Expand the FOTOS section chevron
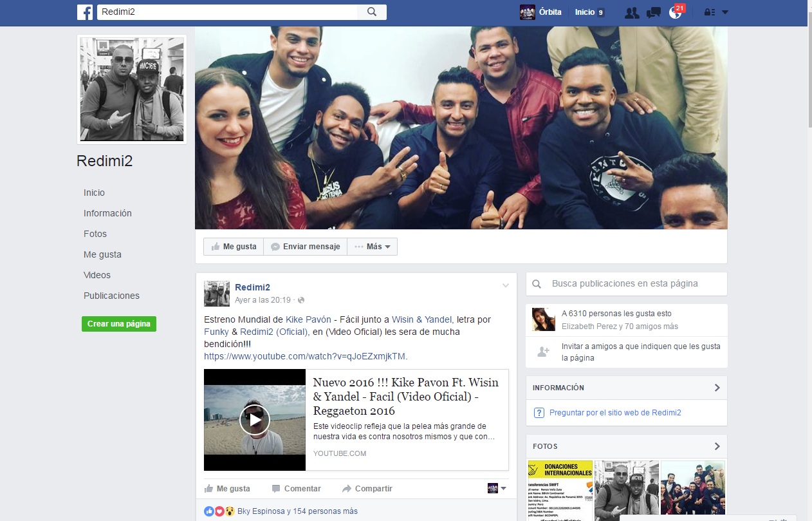812x521 pixels. [717, 446]
